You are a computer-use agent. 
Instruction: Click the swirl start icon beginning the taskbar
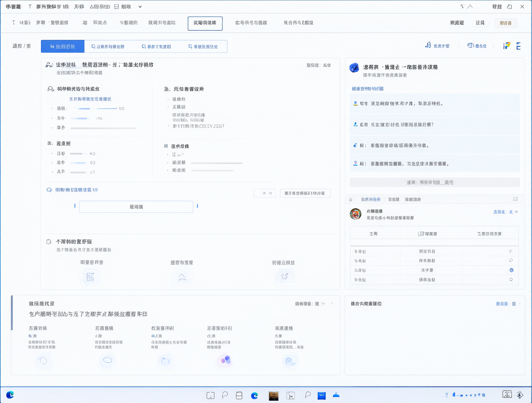click(x=10, y=395)
